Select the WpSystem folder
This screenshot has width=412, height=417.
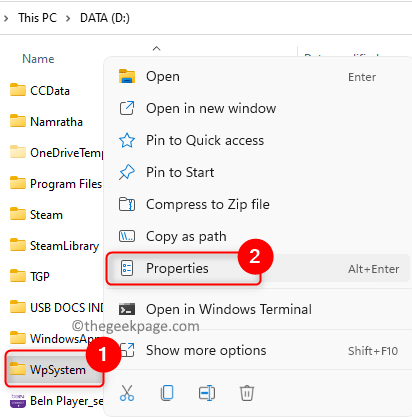tap(54, 369)
